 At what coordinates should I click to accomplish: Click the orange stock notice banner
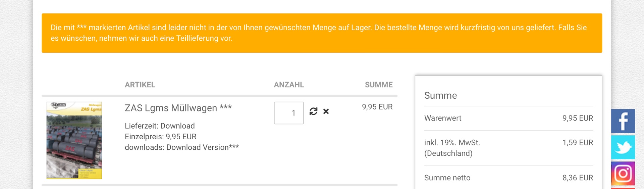(322, 33)
